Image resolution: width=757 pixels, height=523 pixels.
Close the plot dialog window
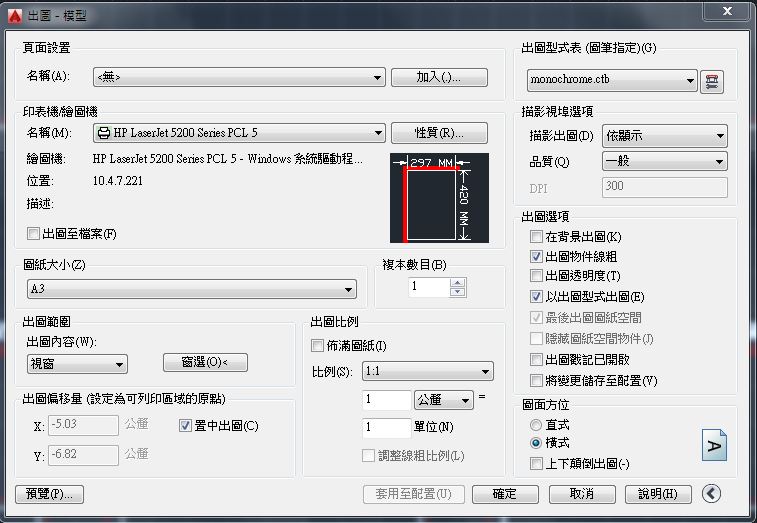click(727, 11)
